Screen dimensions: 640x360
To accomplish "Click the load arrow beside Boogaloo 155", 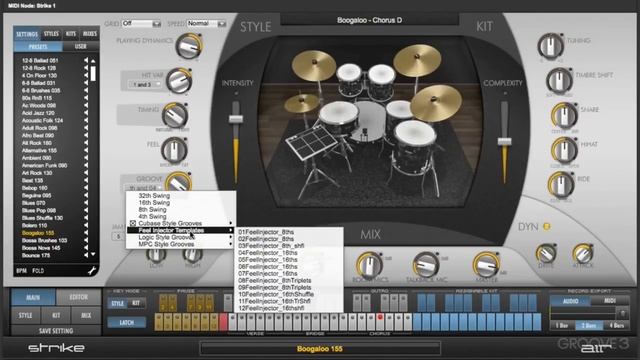I will (x=86, y=233).
